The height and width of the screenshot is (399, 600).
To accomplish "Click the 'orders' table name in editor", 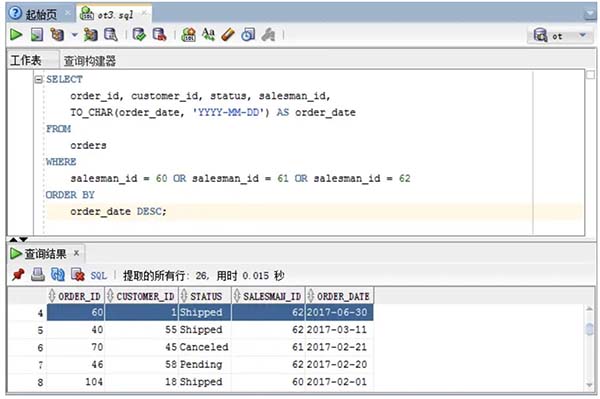I will [x=88, y=145].
